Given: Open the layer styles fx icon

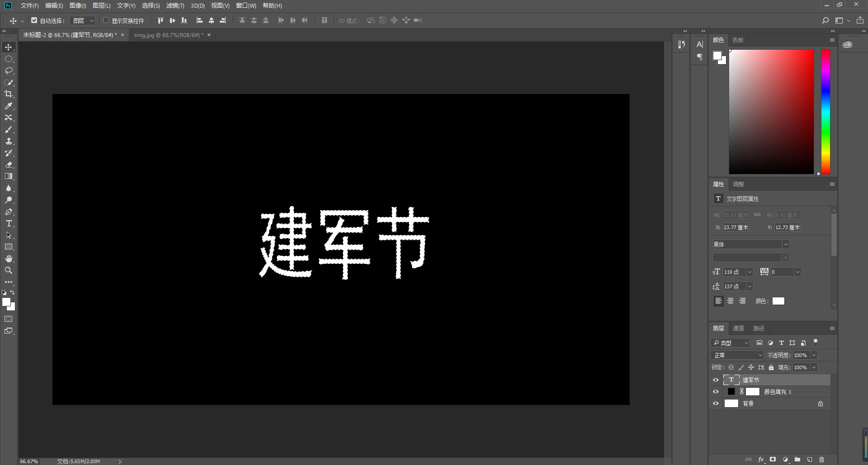Looking at the screenshot, I should (x=762, y=460).
